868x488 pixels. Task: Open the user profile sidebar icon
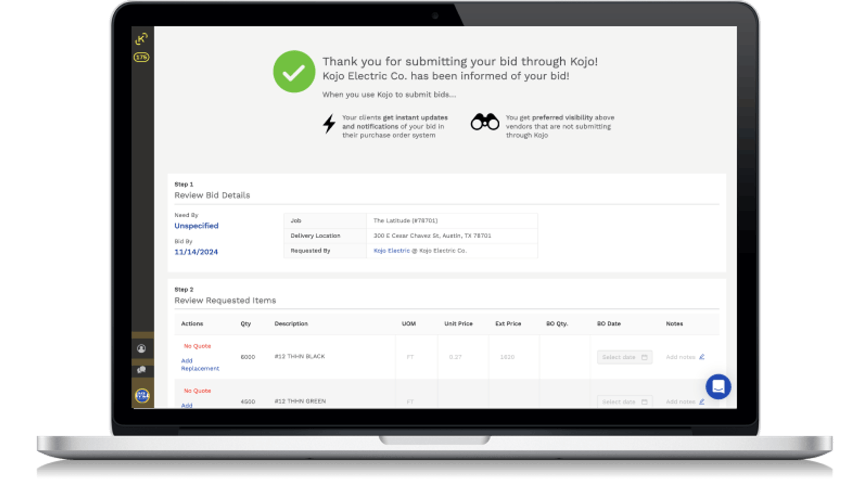pyautogui.click(x=141, y=348)
